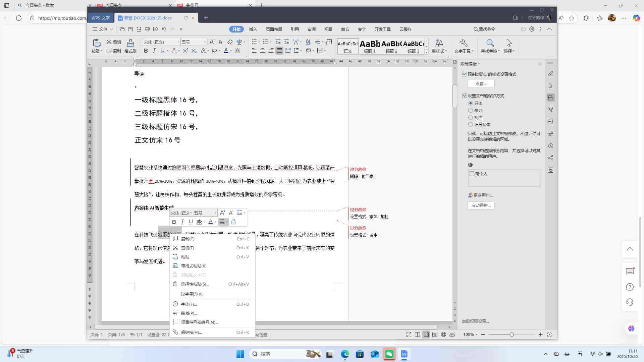Image resolution: width=644 pixels, height=362 pixels.
Task: Open font color dropdown arrow in ribbon
Action: (x=231, y=51)
